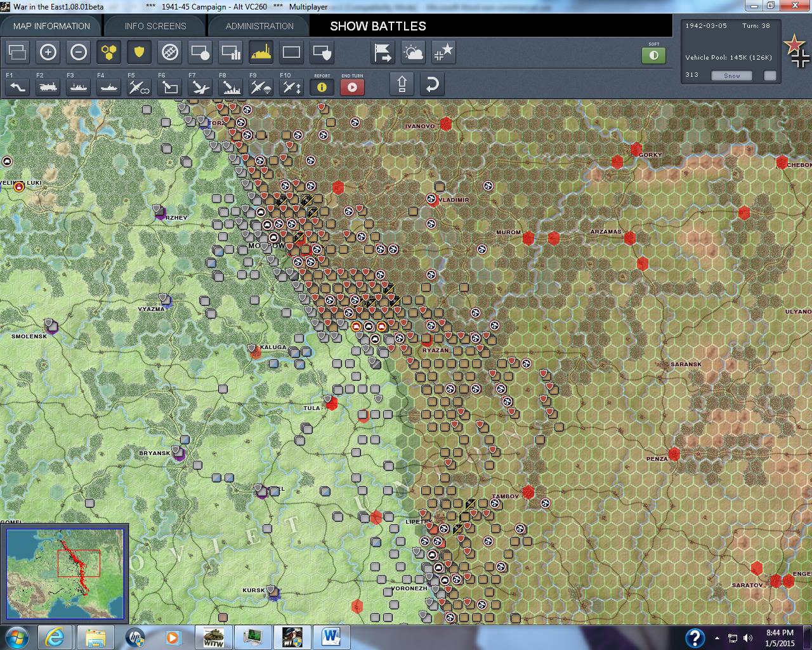Screen dimensions: 812x650
Task: Click the empty rectangle counter icon
Action: click(x=291, y=52)
